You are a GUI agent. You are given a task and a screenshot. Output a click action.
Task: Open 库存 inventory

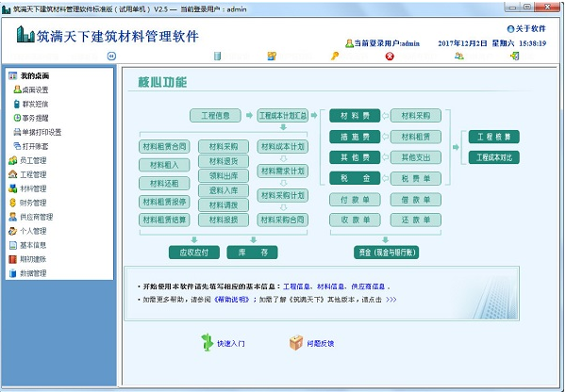coord(252,253)
